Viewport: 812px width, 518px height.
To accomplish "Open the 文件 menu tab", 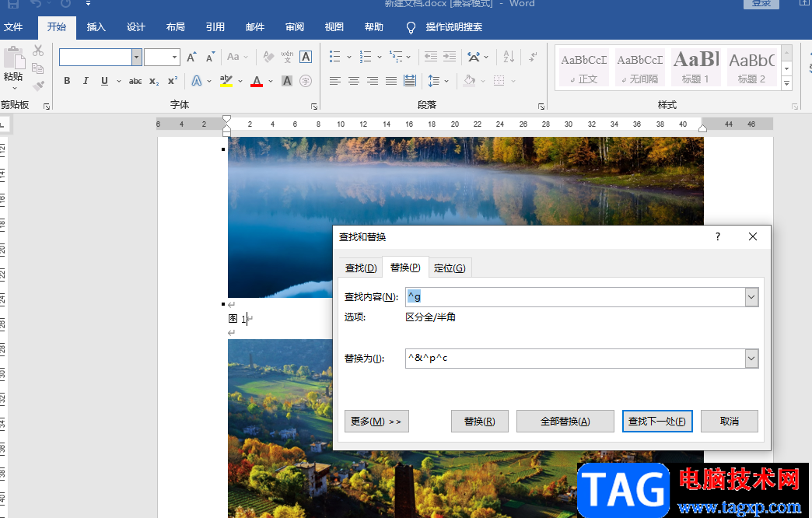I will point(13,27).
